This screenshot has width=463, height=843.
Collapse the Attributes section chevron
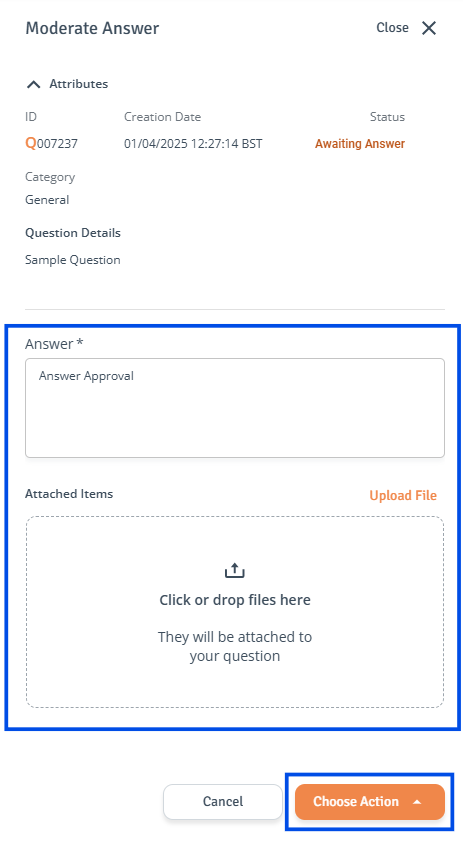pos(33,84)
